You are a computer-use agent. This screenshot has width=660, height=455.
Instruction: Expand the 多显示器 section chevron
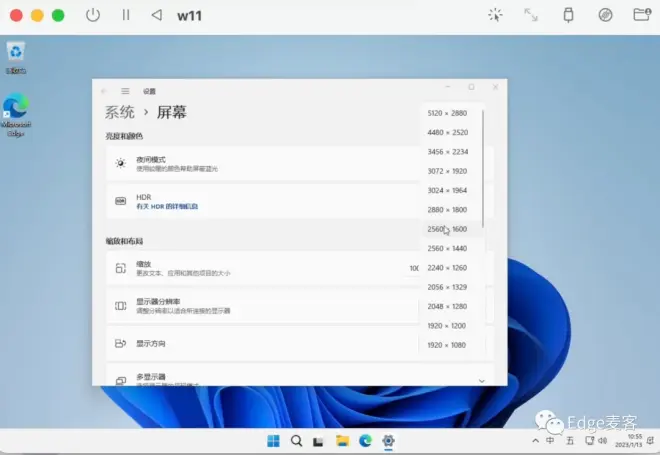[482, 381]
